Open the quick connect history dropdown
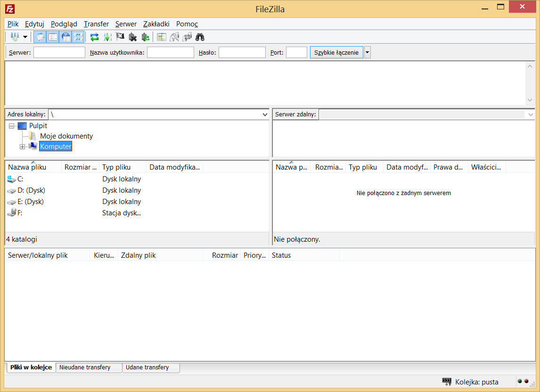Screen dimensions: 540x392 click(x=368, y=52)
